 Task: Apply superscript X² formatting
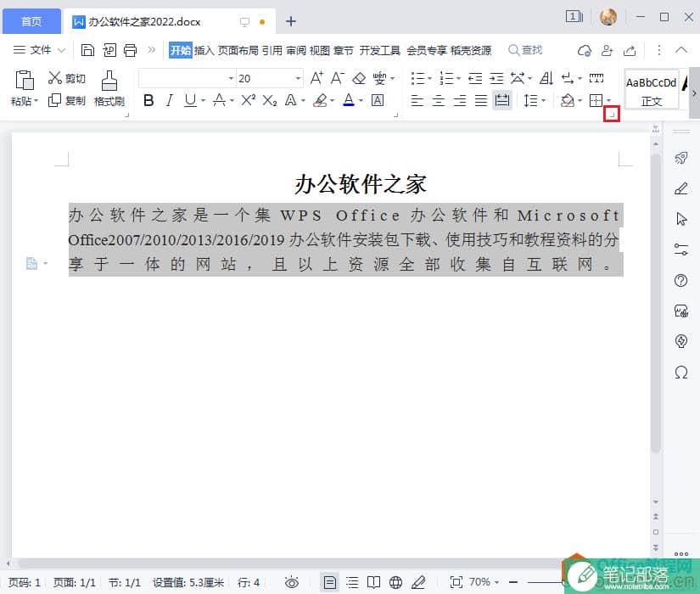249,100
